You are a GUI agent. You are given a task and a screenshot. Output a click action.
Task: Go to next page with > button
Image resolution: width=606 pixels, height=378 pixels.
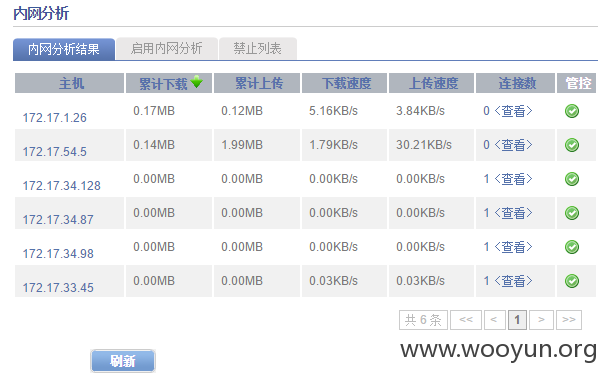click(541, 320)
